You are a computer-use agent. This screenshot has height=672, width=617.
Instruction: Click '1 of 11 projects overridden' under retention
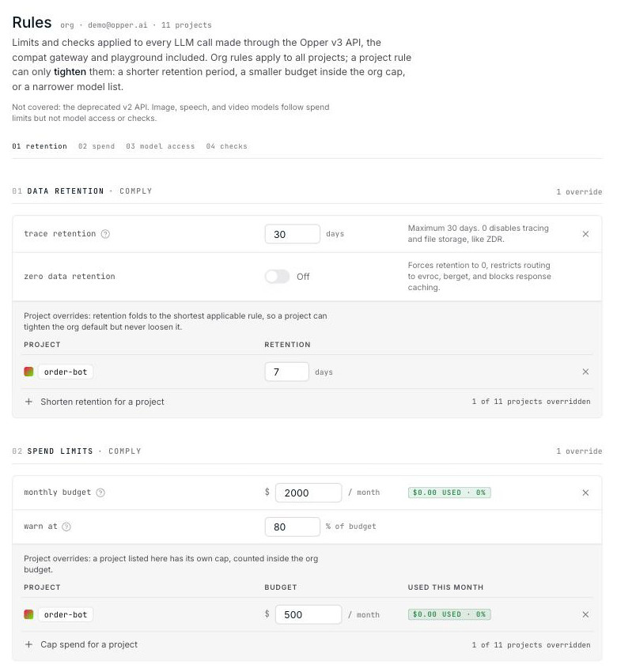click(x=532, y=402)
